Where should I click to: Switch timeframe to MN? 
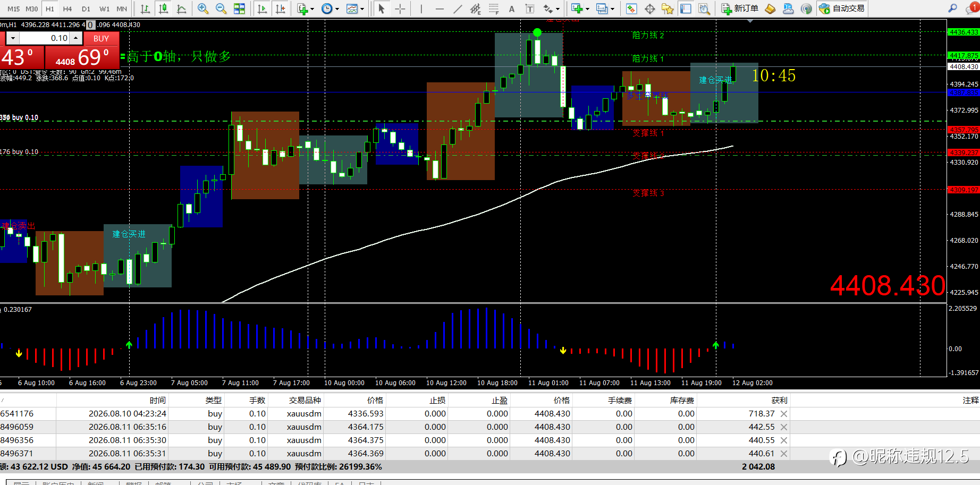(122, 8)
